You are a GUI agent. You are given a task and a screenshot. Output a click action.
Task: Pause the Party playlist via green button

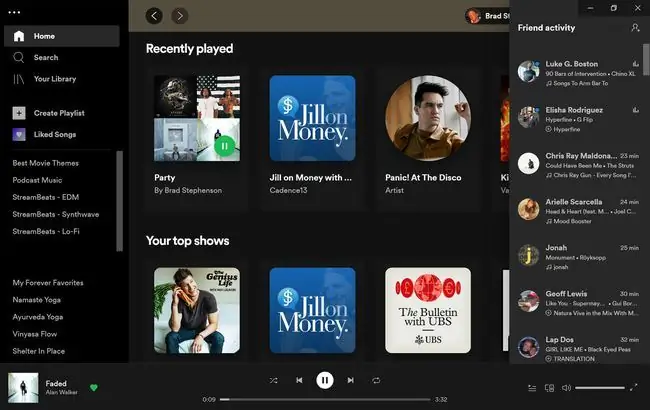point(225,146)
